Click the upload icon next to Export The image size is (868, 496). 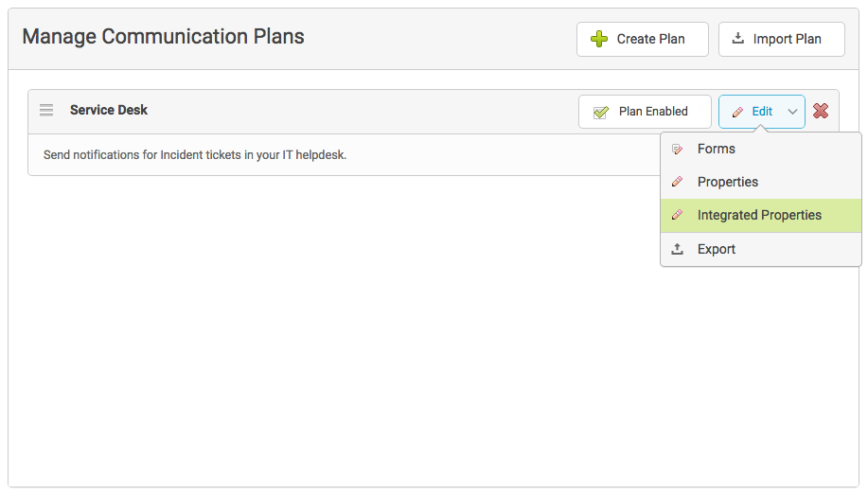point(677,249)
